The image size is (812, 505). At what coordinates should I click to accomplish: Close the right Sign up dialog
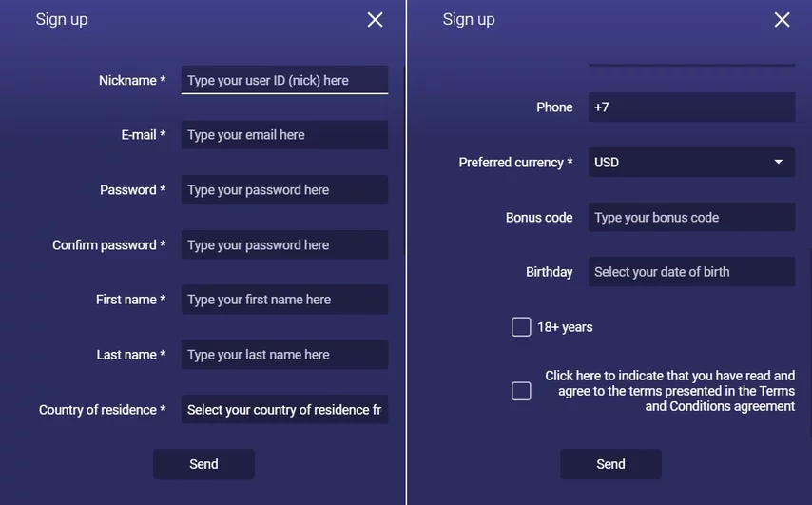[782, 20]
